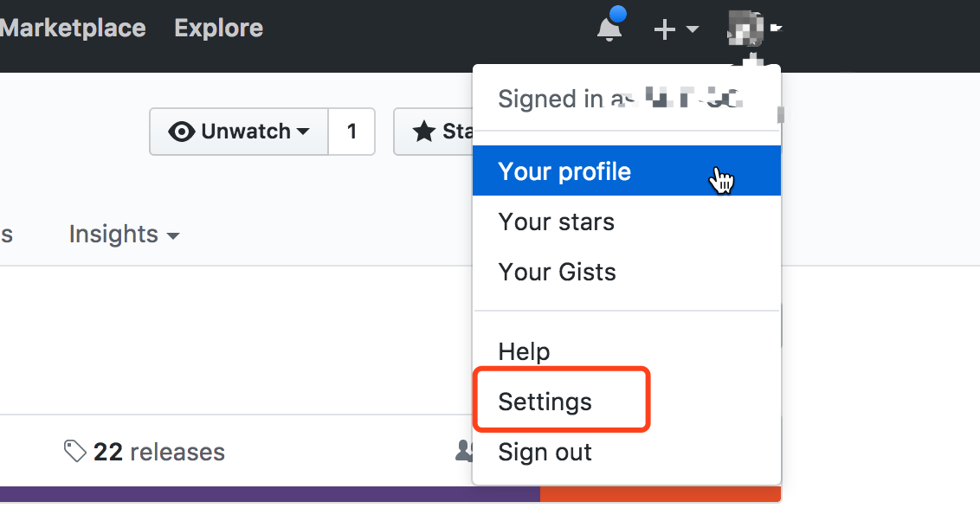Visit the Marketplace link in the header
This screenshot has height=521, width=980.
73,28
